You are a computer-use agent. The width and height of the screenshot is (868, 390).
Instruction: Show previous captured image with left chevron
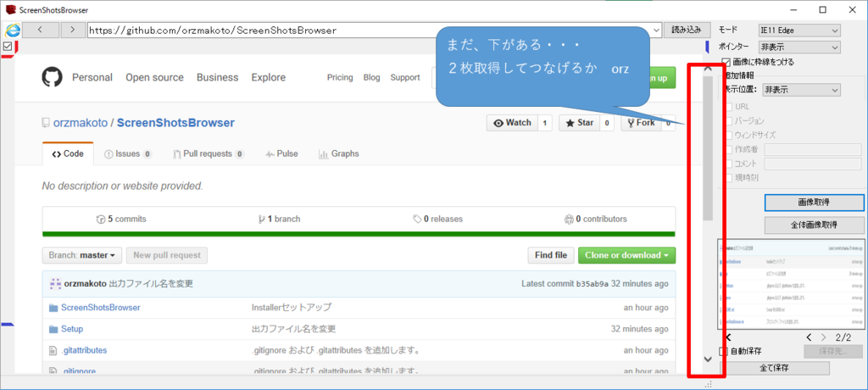[x=810, y=337]
